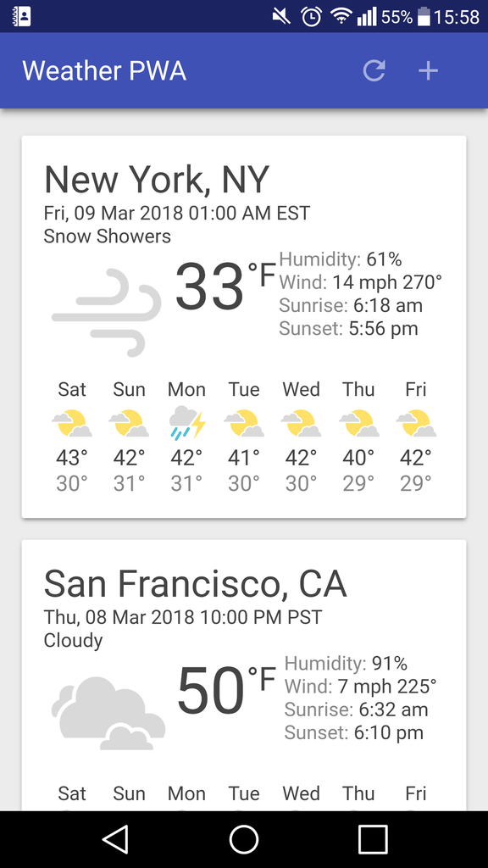Tap the plus icon to add a city

pyautogui.click(x=428, y=71)
